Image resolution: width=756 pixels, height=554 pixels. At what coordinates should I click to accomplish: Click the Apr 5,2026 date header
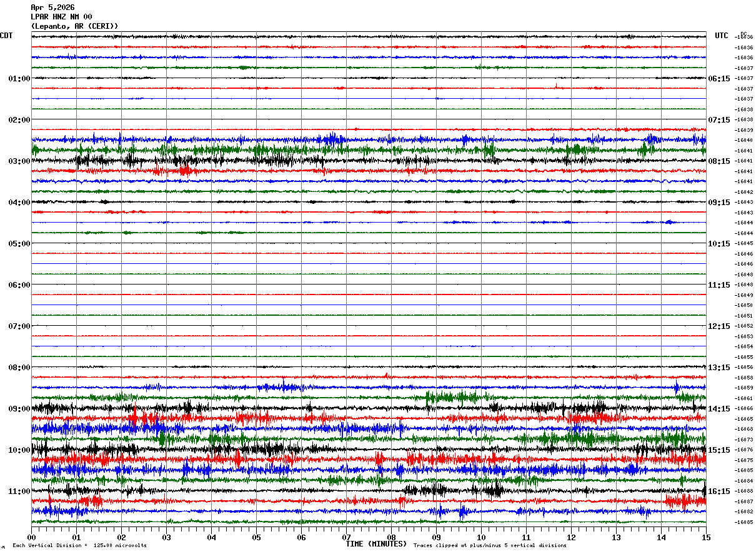pos(52,8)
